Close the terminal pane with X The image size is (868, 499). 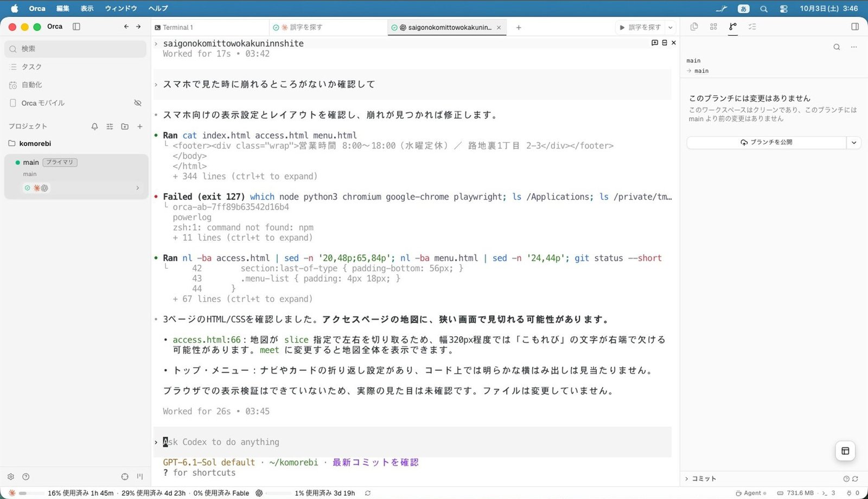point(674,42)
